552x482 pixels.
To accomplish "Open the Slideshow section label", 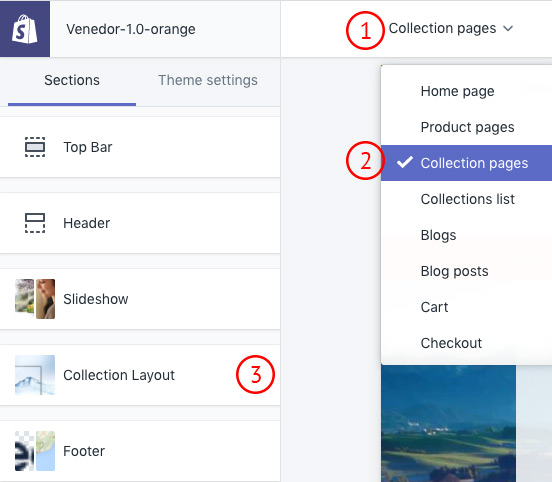I will click(96, 299).
